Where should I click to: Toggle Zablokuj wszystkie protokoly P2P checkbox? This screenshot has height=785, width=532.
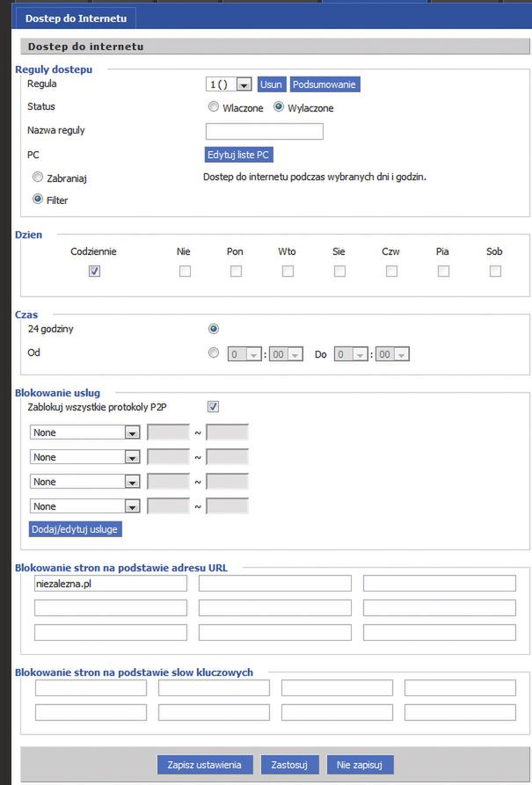coord(213,407)
